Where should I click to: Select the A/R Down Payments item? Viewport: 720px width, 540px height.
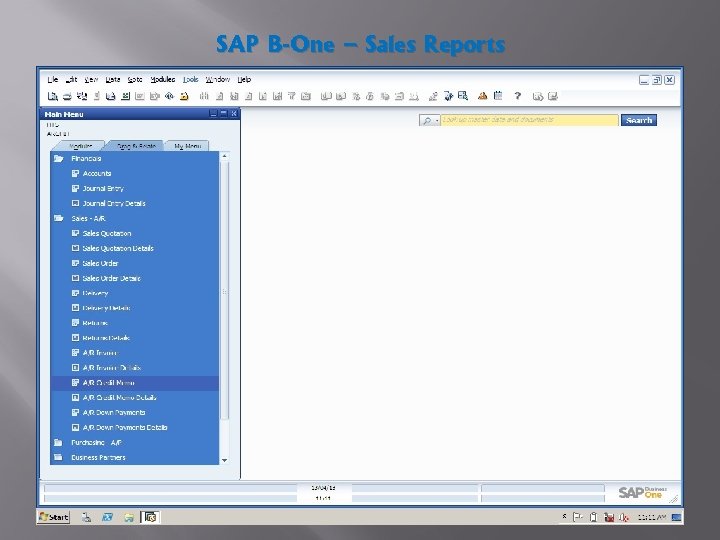pos(114,412)
